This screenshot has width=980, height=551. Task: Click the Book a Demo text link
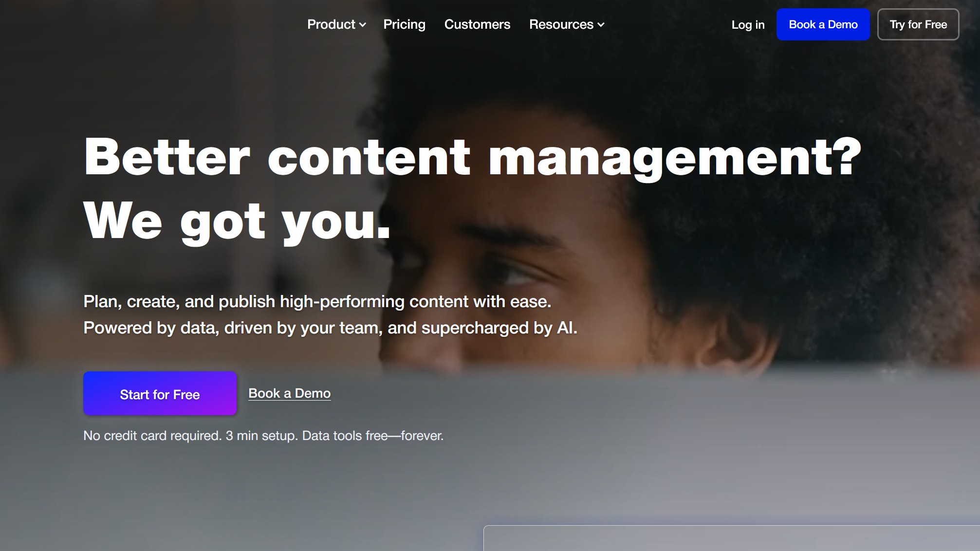point(289,393)
